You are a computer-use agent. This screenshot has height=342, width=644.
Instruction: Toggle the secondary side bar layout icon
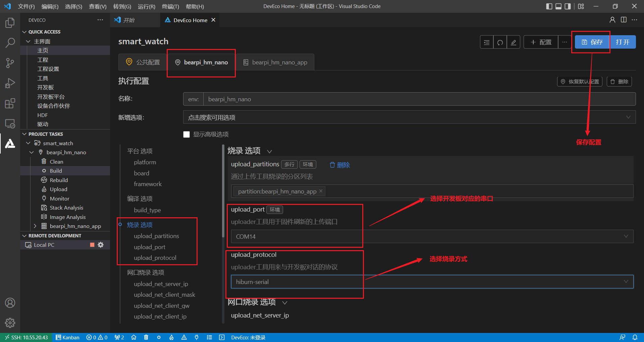point(568,6)
